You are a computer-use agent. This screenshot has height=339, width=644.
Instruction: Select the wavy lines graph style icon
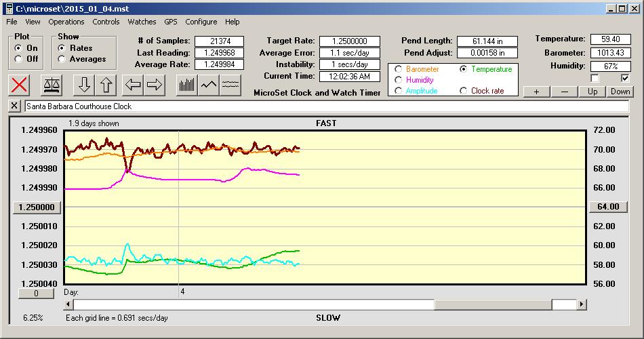(x=230, y=85)
